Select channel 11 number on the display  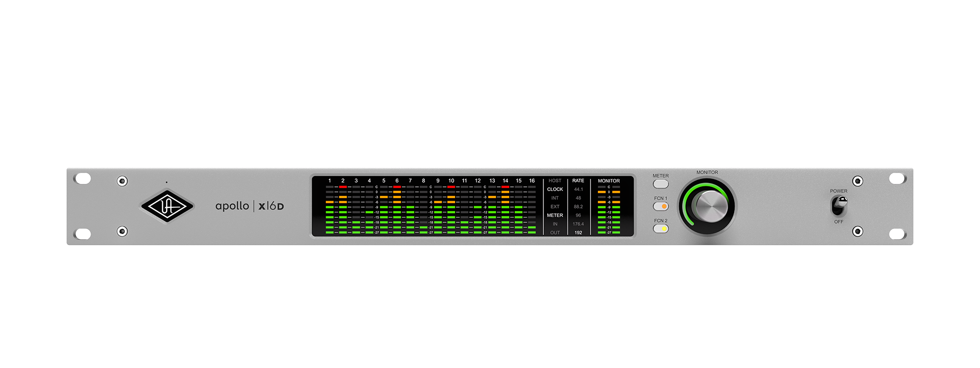465,181
